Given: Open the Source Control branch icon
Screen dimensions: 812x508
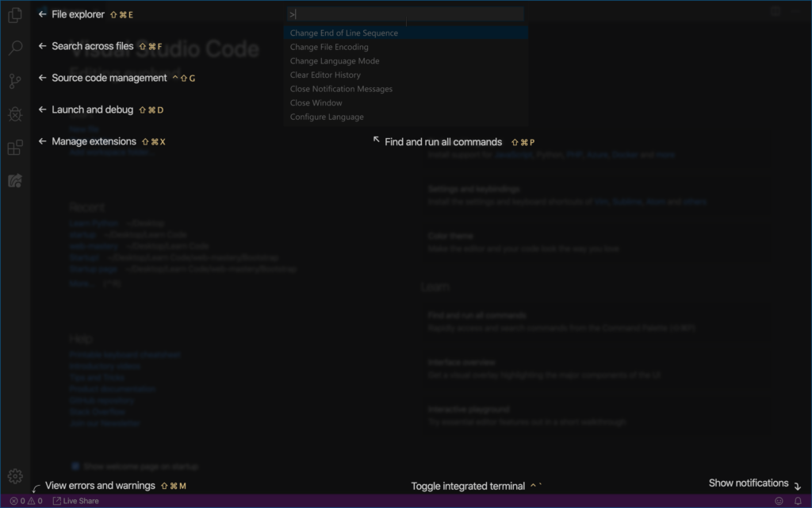Looking at the screenshot, I should pos(15,81).
